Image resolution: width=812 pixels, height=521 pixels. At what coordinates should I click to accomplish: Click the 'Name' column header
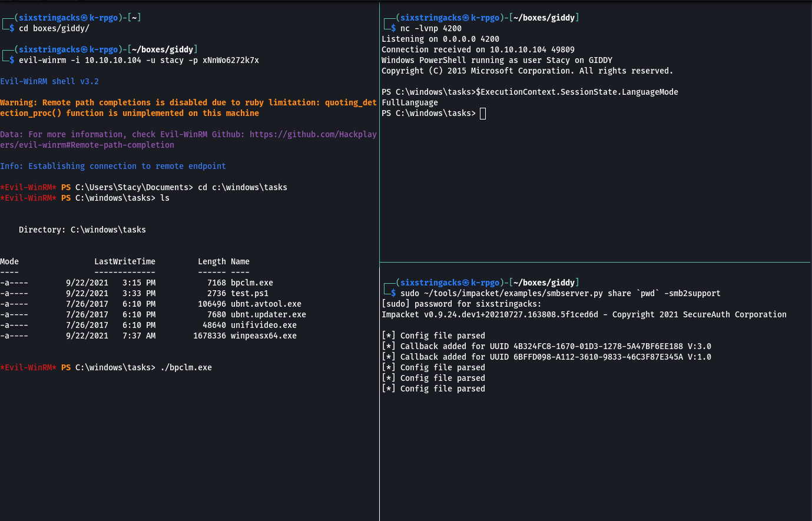click(240, 261)
